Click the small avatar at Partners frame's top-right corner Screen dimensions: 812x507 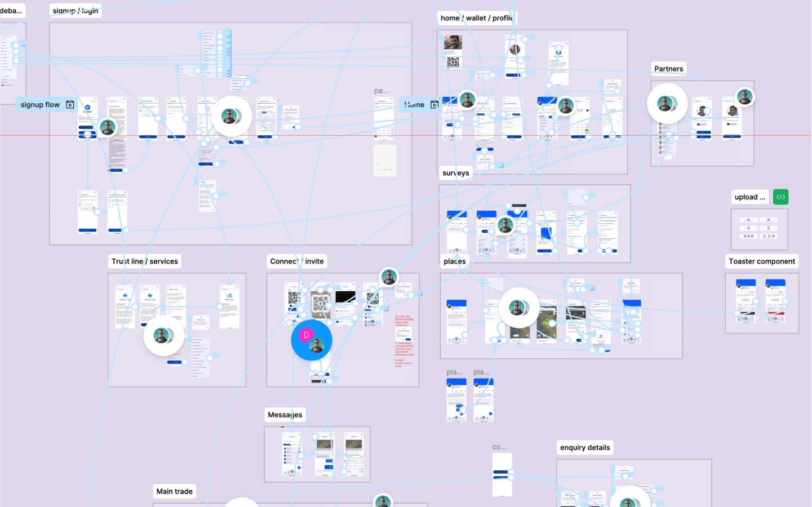(745, 97)
